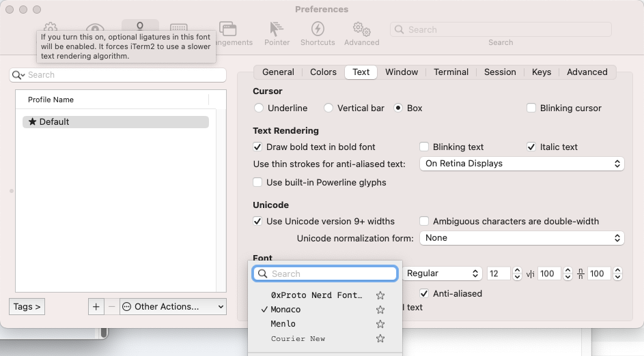This screenshot has height=356, width=644.
Task: Favorite the Monaco font with star
Action: (380, 310)
